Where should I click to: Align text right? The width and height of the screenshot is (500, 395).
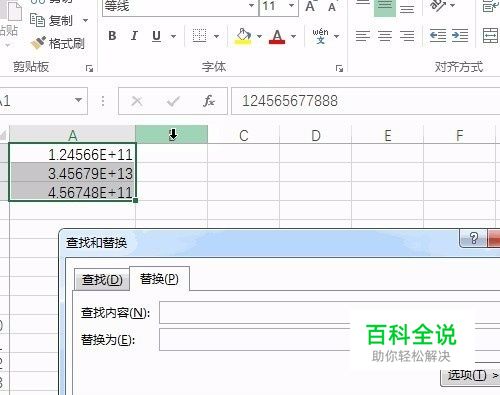(407, 36)
